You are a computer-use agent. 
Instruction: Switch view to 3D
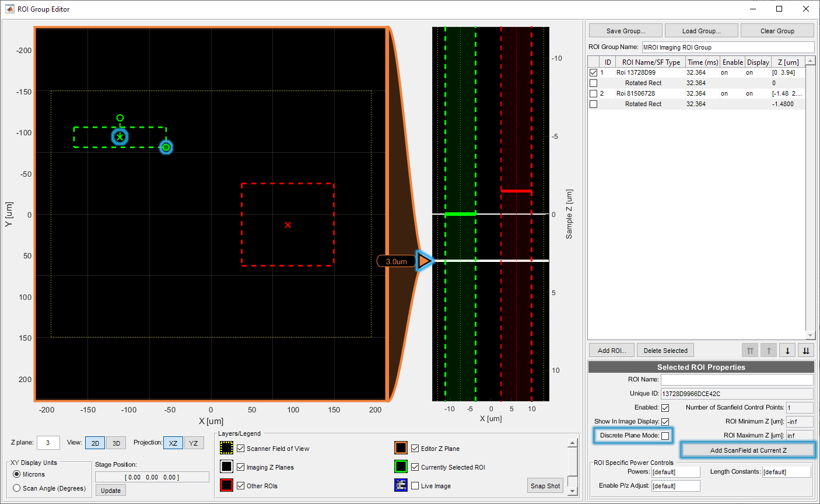(x=116, y=443)
